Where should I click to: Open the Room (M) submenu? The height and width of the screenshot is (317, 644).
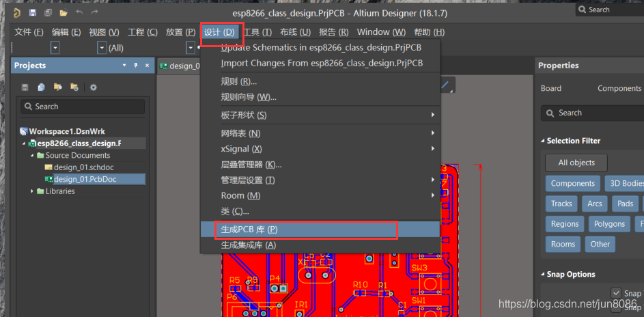click(320, 195)
